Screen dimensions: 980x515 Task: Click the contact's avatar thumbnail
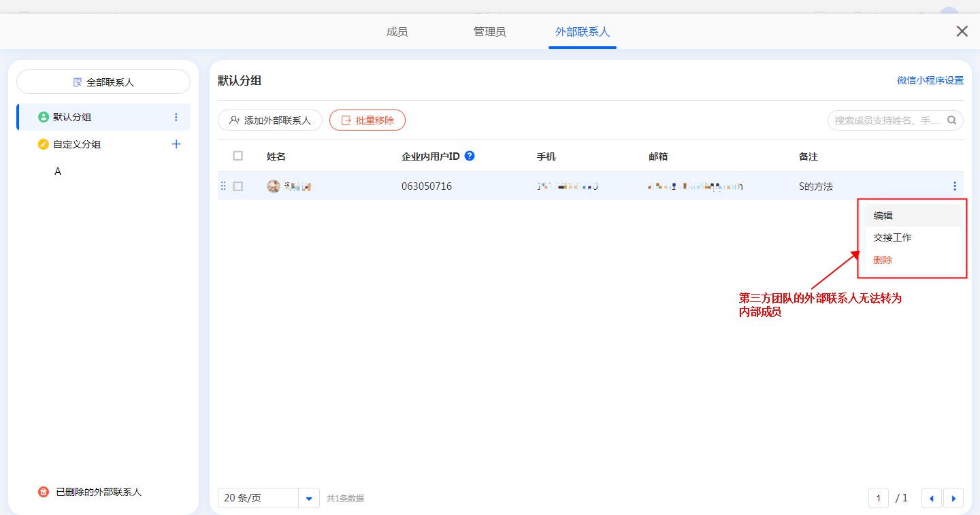coord(273,186)
